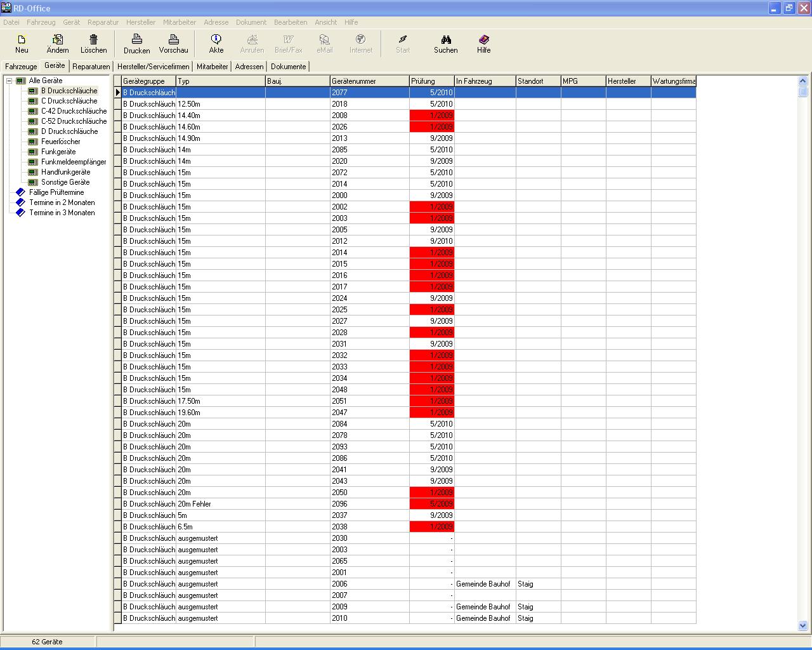Switch to the Fahrzeuge tab
The width and height of the screenshot is (812, 650).
point(21,67)
